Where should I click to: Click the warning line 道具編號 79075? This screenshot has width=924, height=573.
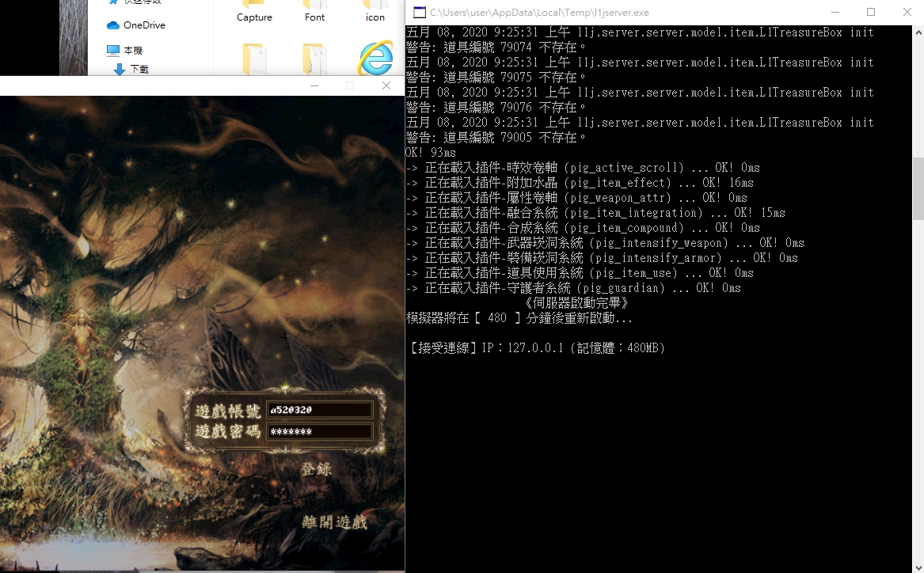click(x=496, y=77)
